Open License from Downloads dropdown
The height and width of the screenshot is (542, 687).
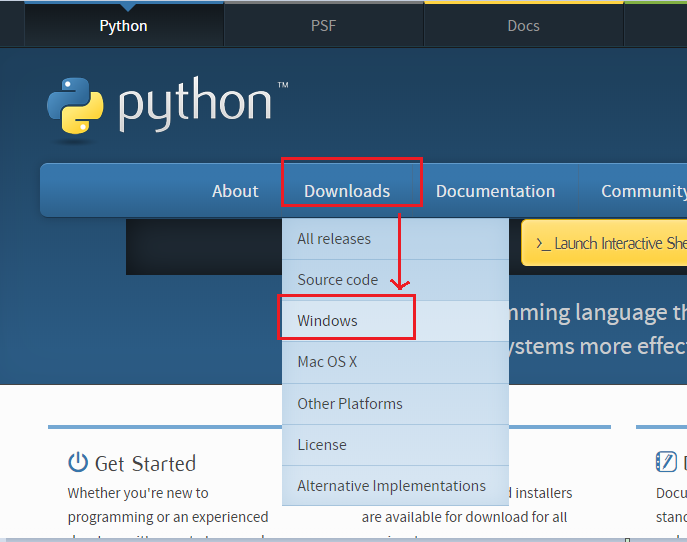click(395, 445)
